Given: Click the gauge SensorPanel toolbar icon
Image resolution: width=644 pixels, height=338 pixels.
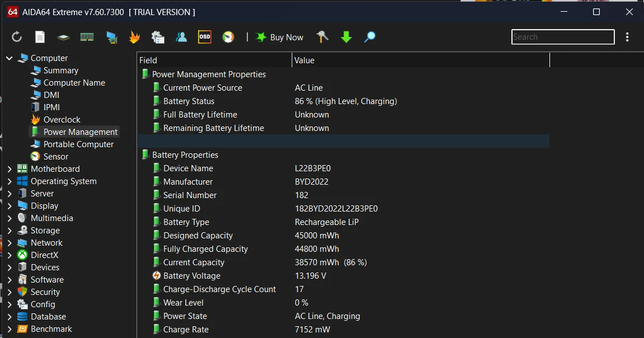Looking at the screenshot, I should coord(228,37).
